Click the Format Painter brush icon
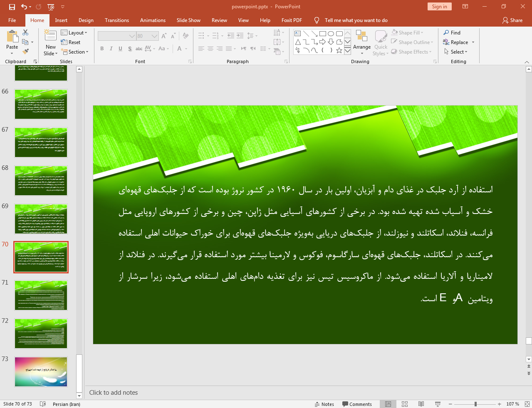This screenshot has height=408, width=532. click(25, 52)
